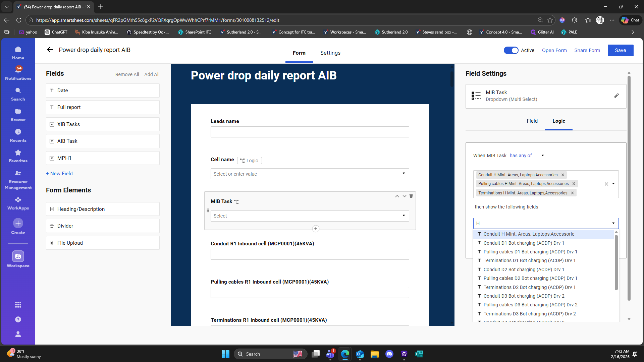Viewport: 644px width, 362px height.
Task: Remove the Terminations H Mint. Areas tag
Action: click(x=573, y=193)
